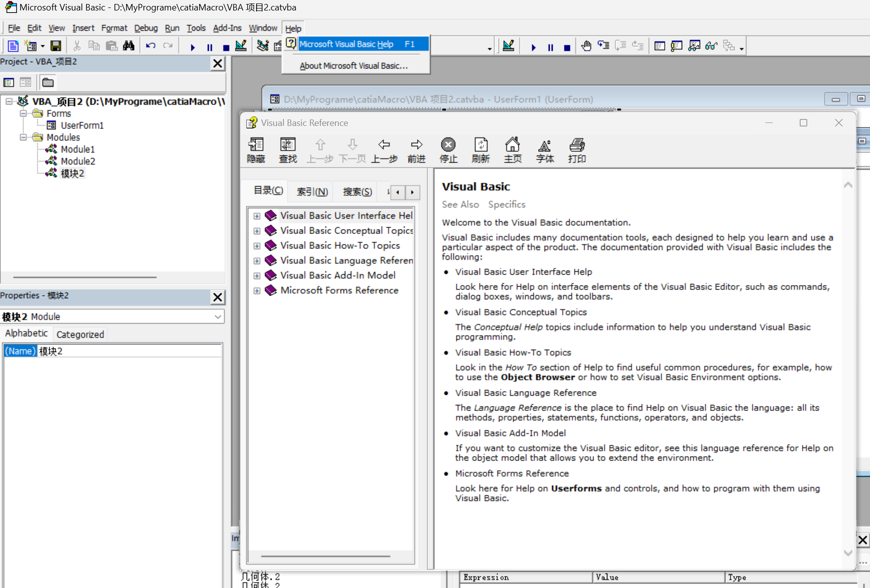Open the Locals Window icon
The image size is (870, 588).
tap(660, 46)
